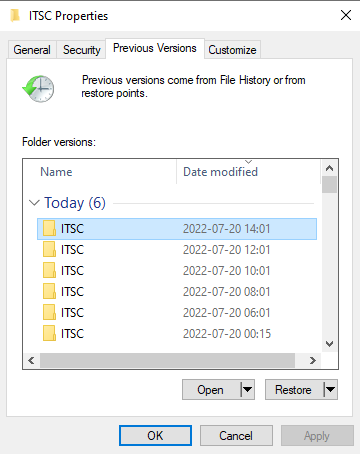Screen dimensions: 362x454
Task: Click the folder icon of the 12:01 version
Action: click(x=49, y=250)
